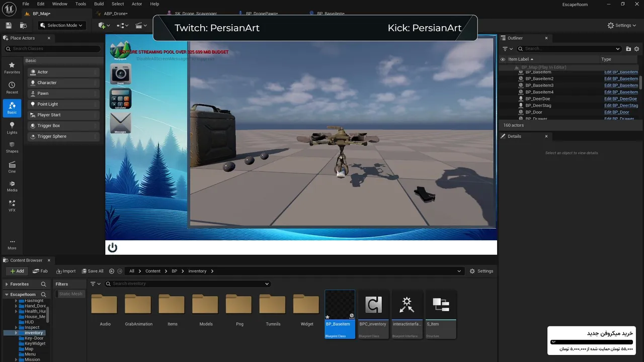Select the Favorites category in Place Actors

click(12, 68)
